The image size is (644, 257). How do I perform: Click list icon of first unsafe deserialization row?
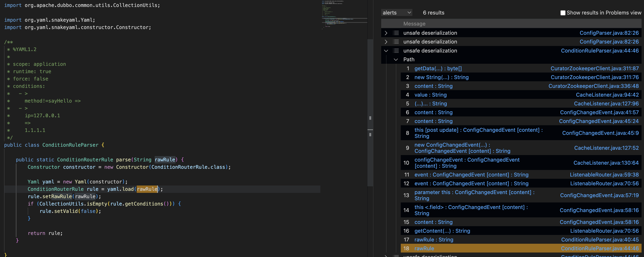396,33
